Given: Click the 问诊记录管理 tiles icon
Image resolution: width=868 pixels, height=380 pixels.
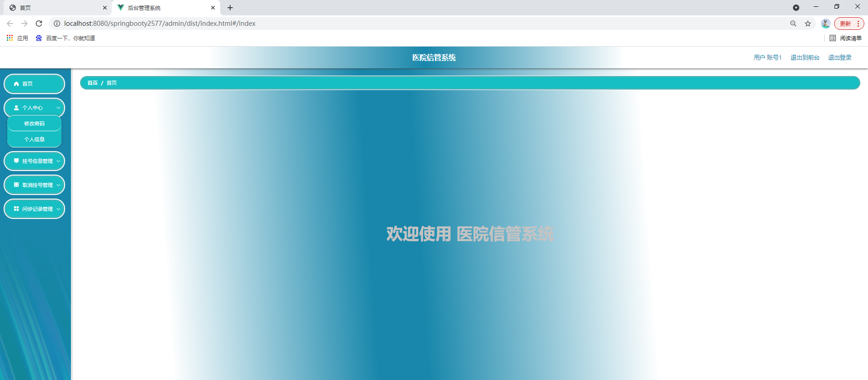Looking at the screenshot, I should coord(16,209).
